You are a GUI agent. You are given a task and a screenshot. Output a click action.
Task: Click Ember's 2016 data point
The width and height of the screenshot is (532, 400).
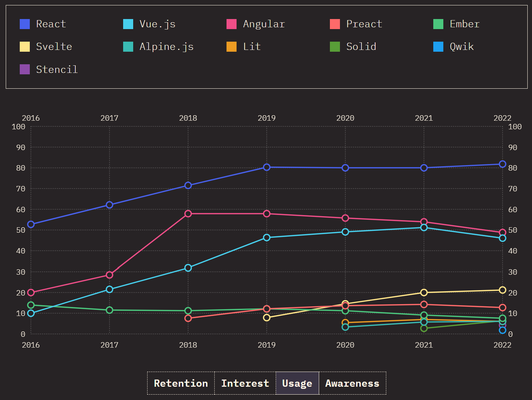31,305
